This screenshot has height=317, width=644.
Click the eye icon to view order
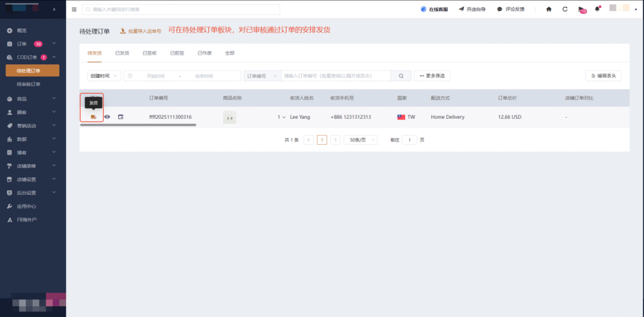tap(107, 117)
